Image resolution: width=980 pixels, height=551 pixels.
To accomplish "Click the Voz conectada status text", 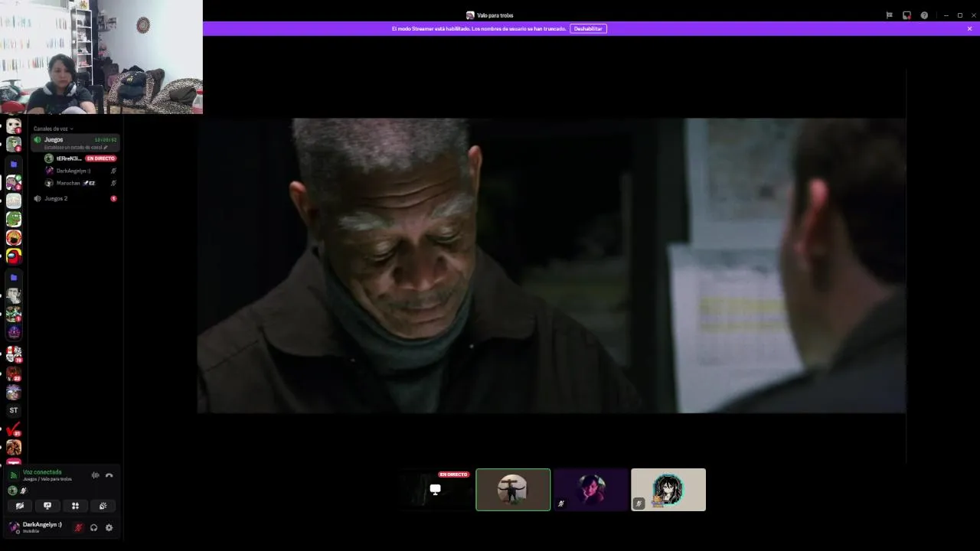I will 42,472.
